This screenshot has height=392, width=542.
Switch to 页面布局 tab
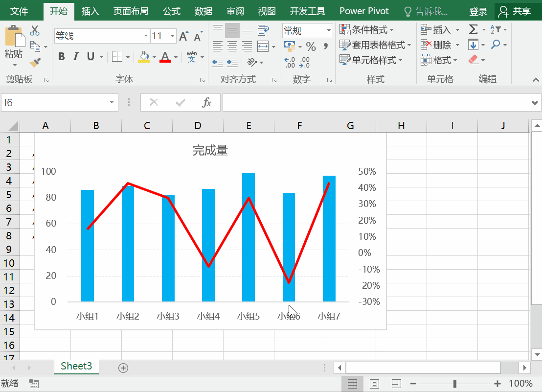[131, 11]
